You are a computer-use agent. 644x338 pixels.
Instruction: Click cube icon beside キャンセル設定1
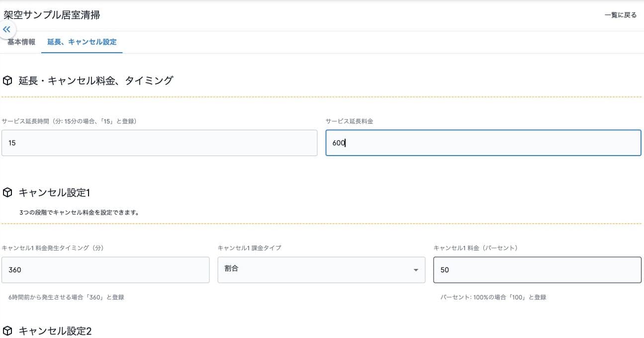click(7, 192)
